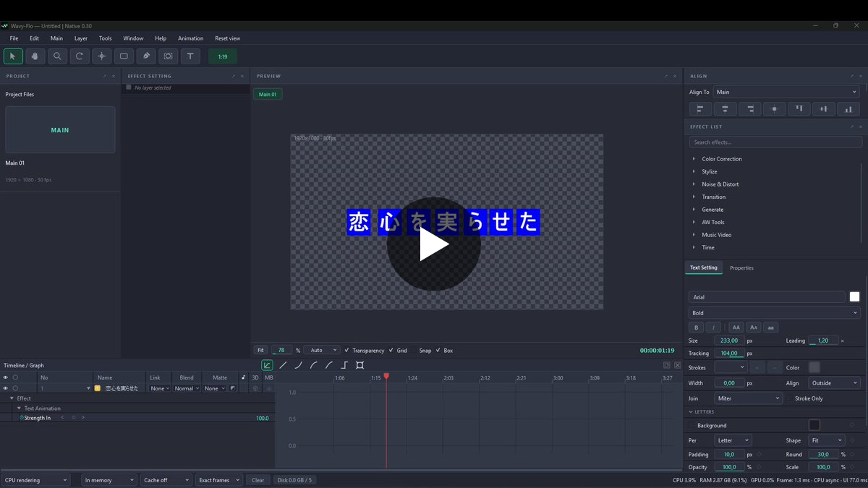This screenshot has height=488, width=868.
Task: Select the Rectangle shape tool
Action: tap(124, 56)
